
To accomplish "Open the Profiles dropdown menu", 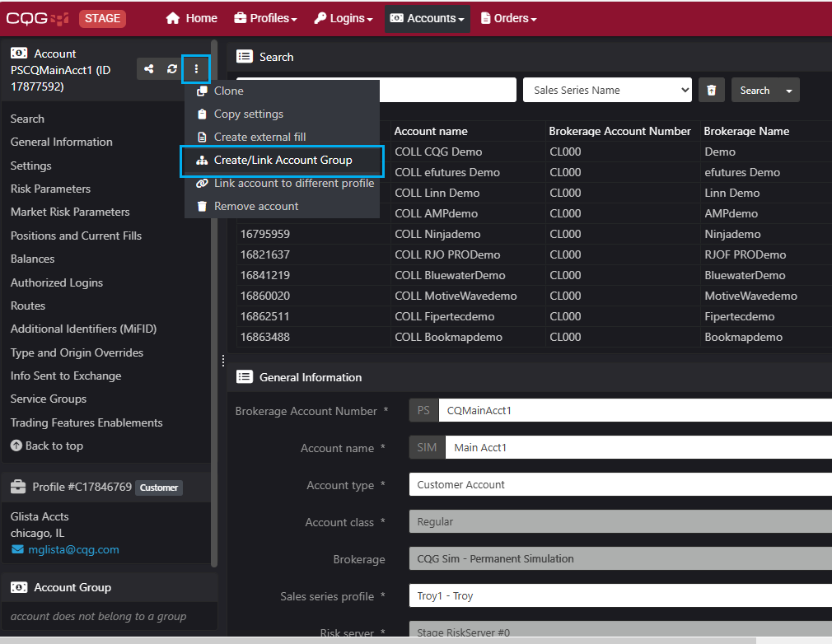I will click(x=265, y=18).
